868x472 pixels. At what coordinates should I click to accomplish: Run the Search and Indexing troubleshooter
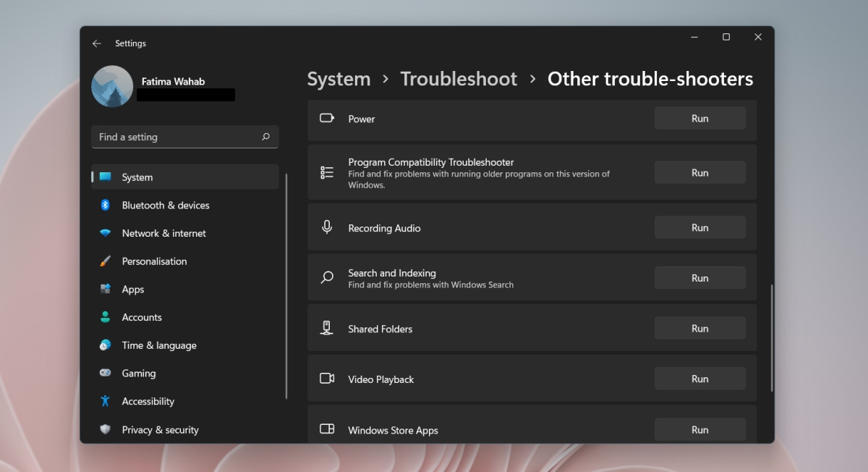[699, 277]
